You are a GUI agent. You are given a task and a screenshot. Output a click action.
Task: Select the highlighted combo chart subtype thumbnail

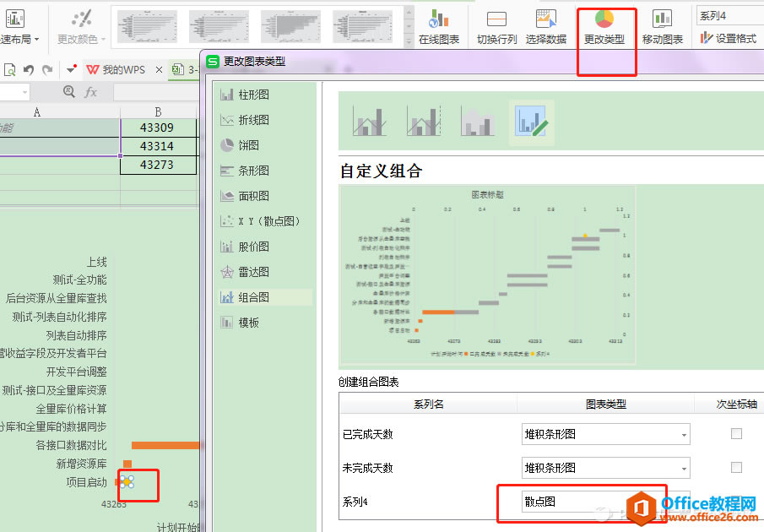pos(531,121)
